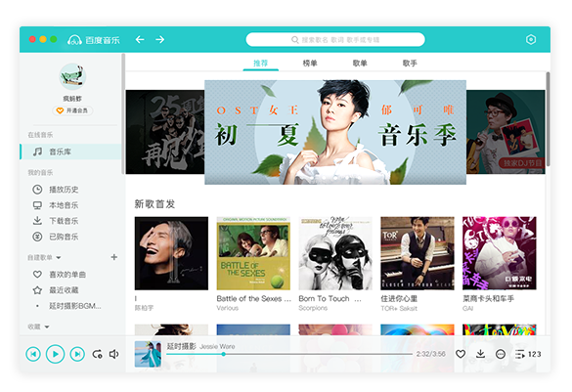Click the main content vertical scrollbar
Viewport: 572px width, 392px height.
[x=548, y=119]
